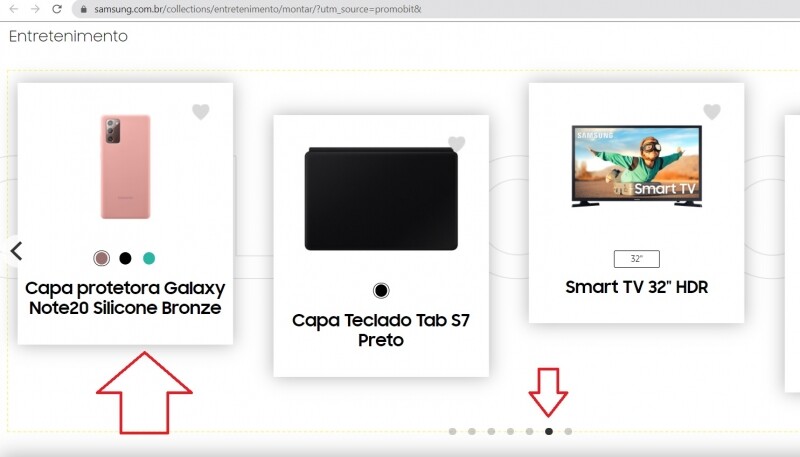Screen dimensions: 800x457
Task: Reload the page with the refresh icon
Action: 57,9
